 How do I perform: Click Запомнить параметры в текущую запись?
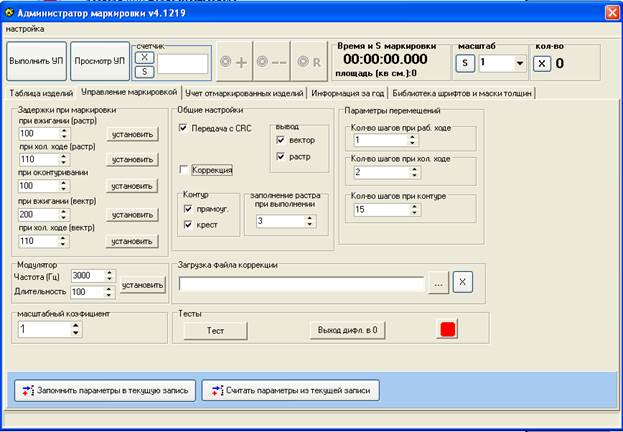(105, 391)
